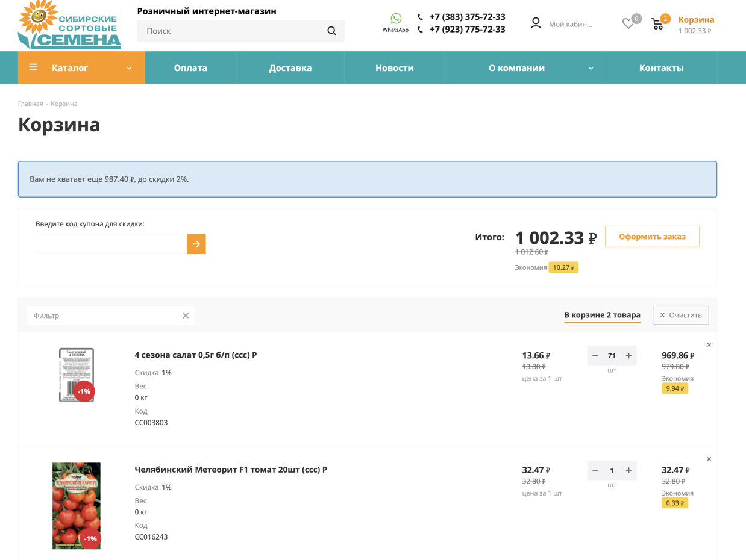Click quantity value 1 for томат
The height and width of the screenshot is (560, 746).
612,470
